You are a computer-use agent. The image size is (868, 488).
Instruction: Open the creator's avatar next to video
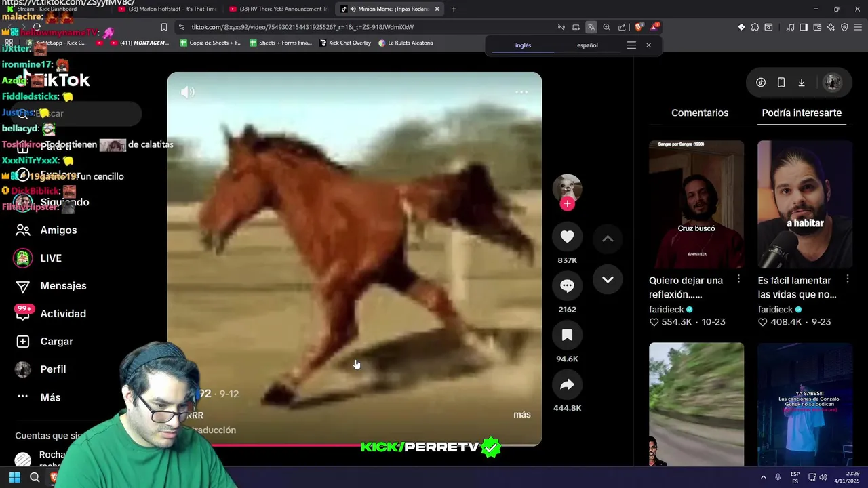[567, 188]
